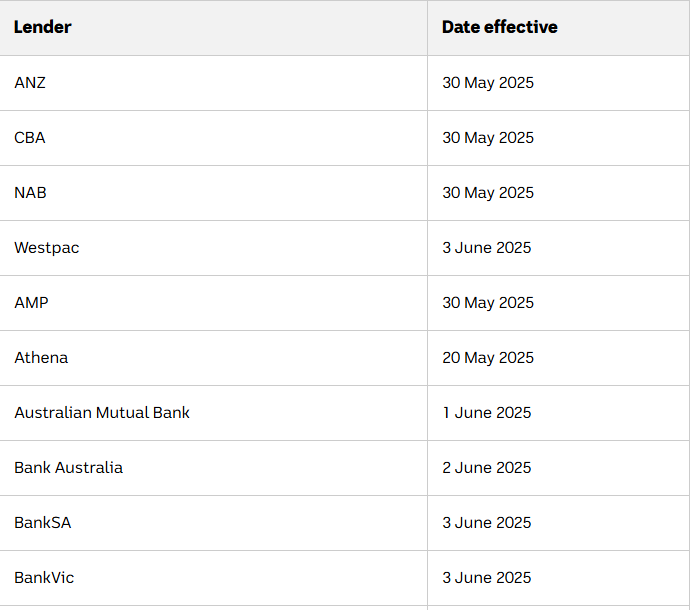Select the AMP lender cell
Screen dimensions: 691x610
coord(213,303)
